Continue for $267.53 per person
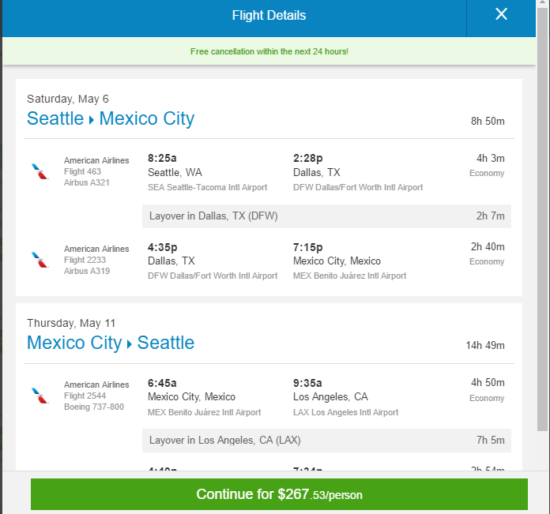 279,494
